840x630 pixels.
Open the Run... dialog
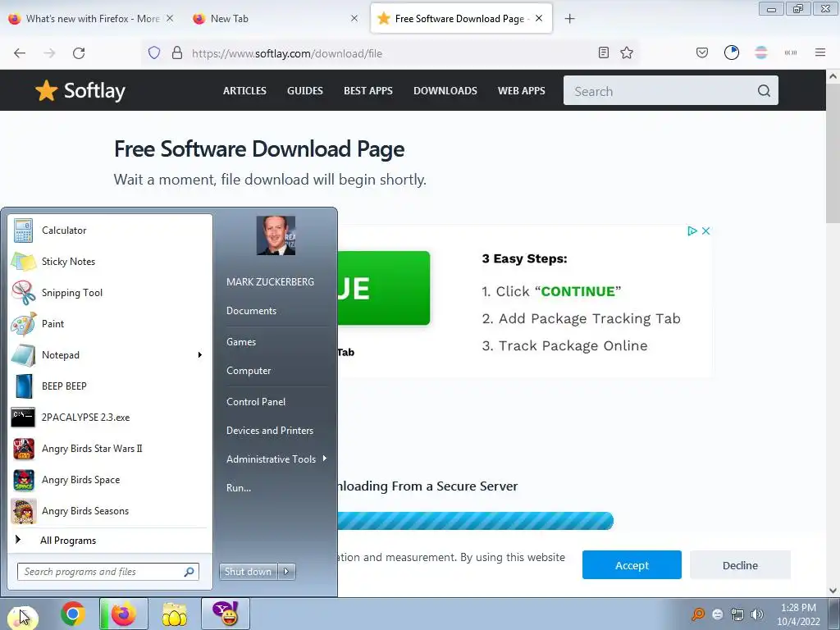pyautogui.click(x=239, y=488)
